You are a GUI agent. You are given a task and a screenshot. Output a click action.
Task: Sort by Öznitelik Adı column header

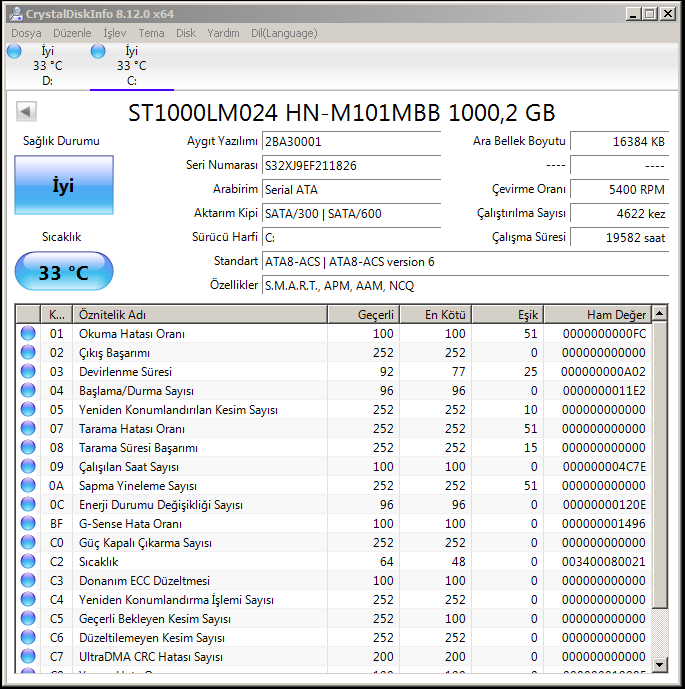click(200, 314)
